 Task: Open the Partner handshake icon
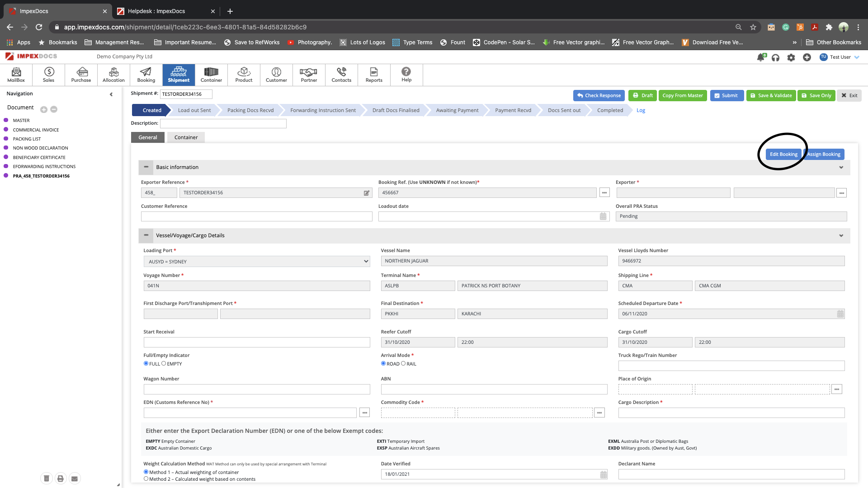[x=309, y=75]
